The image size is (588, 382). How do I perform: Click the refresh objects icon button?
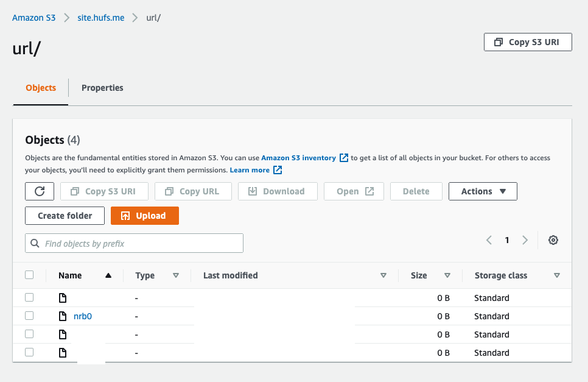tap(40, 191)
